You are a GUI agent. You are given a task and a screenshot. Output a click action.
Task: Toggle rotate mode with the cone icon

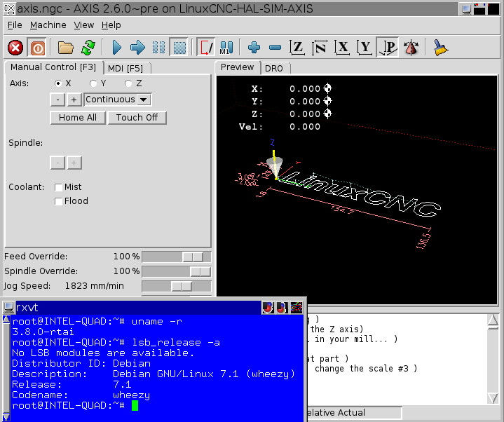(x=411, y=48)
